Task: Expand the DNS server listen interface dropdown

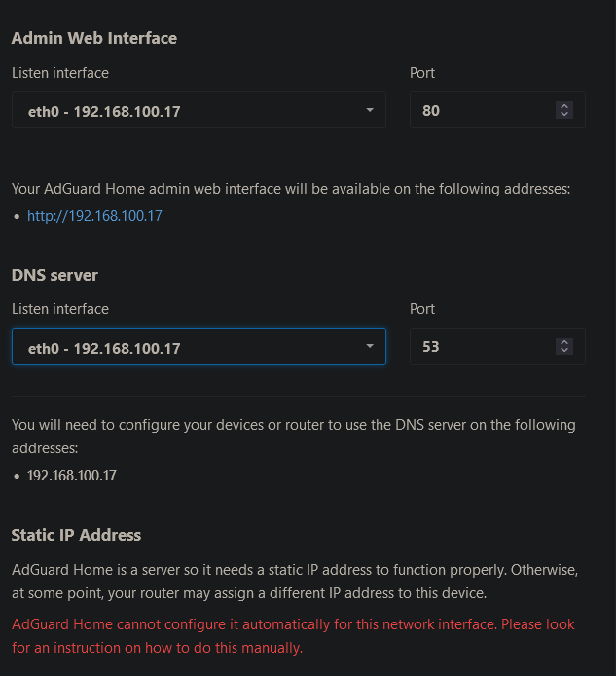Action: click(x=199, y=346)
